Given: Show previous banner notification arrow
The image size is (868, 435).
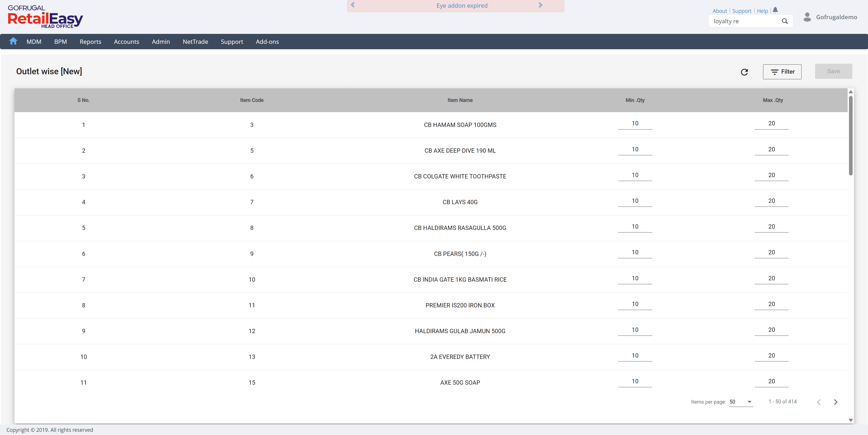Looking at the screenshot, I should click(x=353, y=5).
